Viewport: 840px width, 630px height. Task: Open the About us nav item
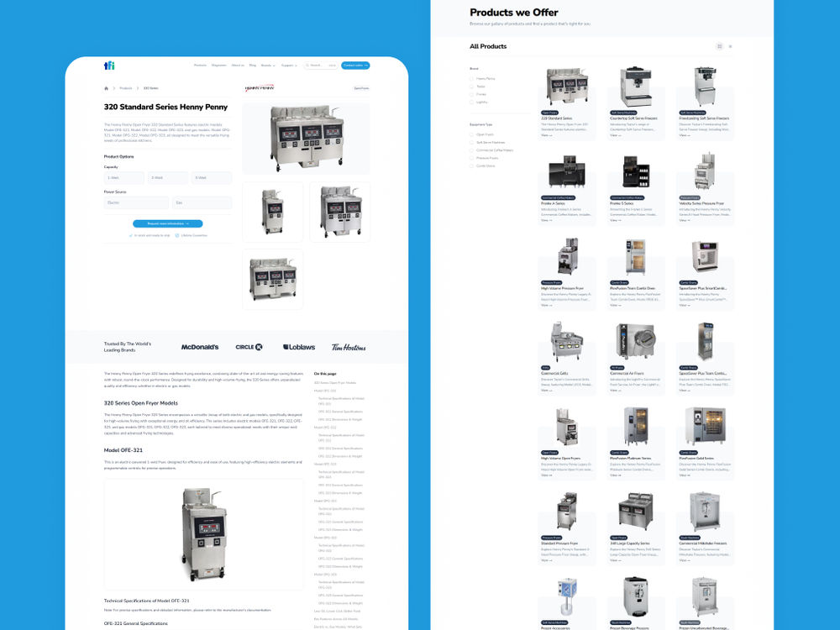point(238,66)
